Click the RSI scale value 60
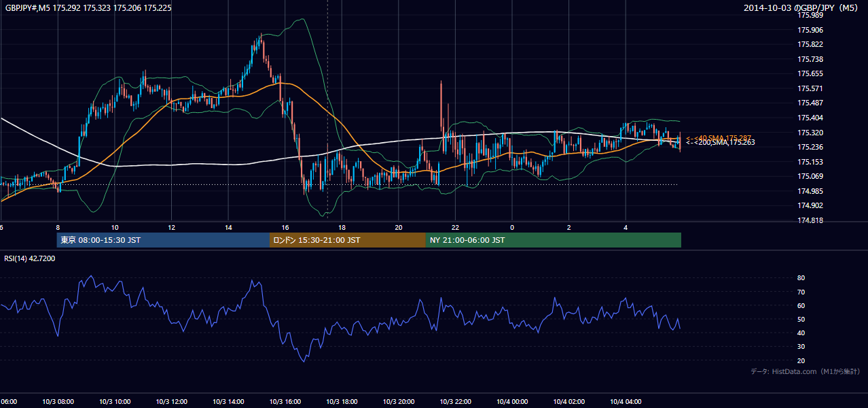868x408 pixels. point(801,305)
